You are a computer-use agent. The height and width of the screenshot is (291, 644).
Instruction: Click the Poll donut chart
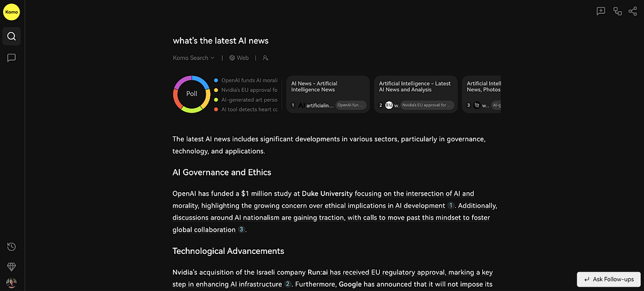(x=192, y=94)
